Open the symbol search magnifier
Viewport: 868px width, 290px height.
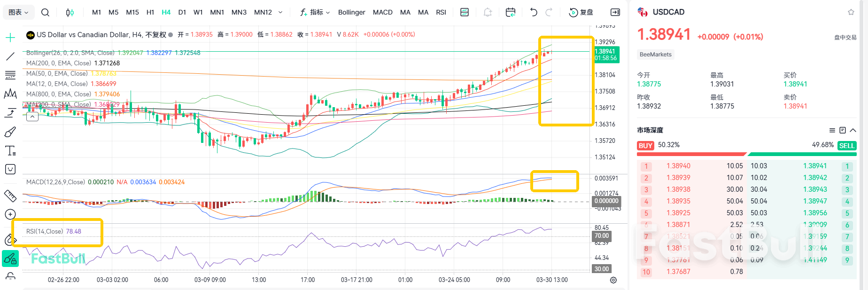point(45,12)
